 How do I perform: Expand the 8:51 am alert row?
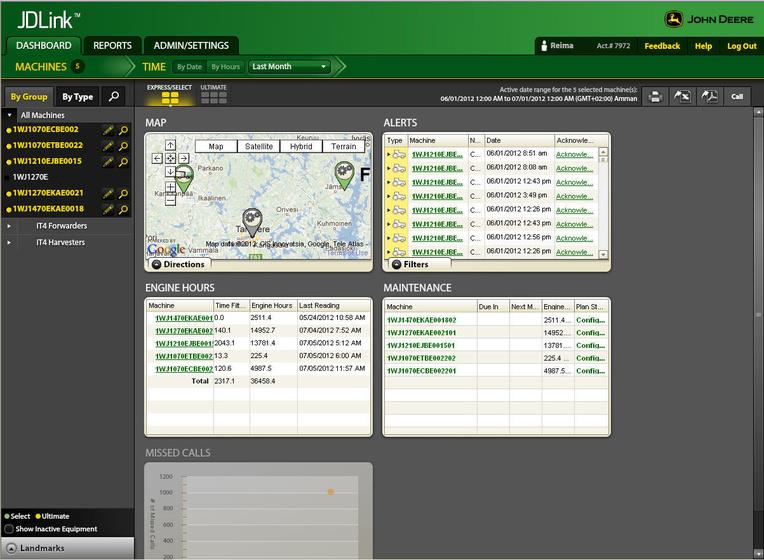389,154
